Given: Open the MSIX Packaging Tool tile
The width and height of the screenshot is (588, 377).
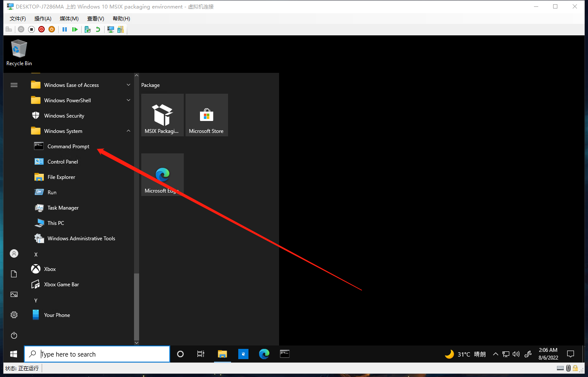Looking at the screenshot, I should click(162, 115).
